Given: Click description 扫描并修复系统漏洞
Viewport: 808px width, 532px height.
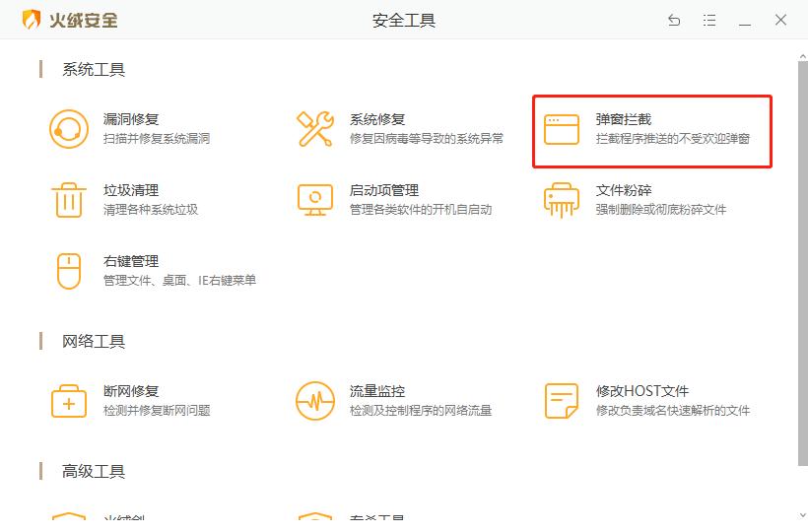Looking at the screenshot, I should pos(157,139).
